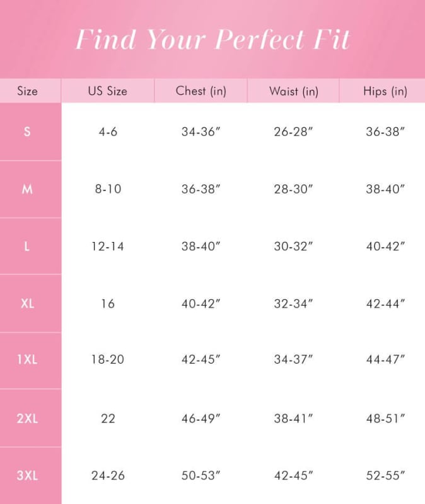
Task: Click the Chest (in) column header
Action: coord(201,91)
